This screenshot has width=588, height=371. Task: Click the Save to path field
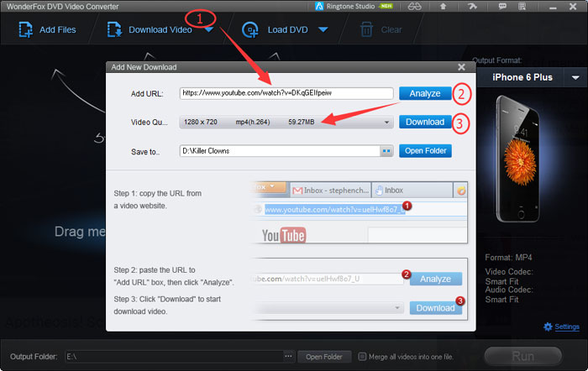280,151
